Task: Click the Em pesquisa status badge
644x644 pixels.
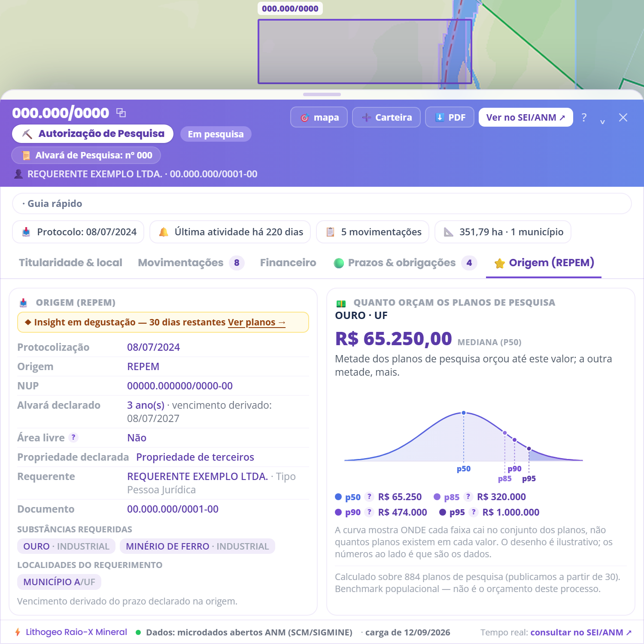Action: pyautogui.click(x=216, y=134)
